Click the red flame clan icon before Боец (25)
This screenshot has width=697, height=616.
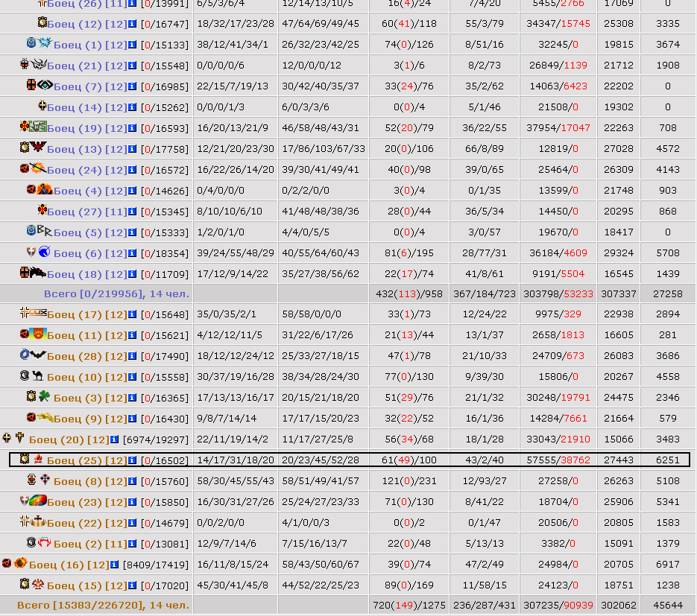point(38,460)
